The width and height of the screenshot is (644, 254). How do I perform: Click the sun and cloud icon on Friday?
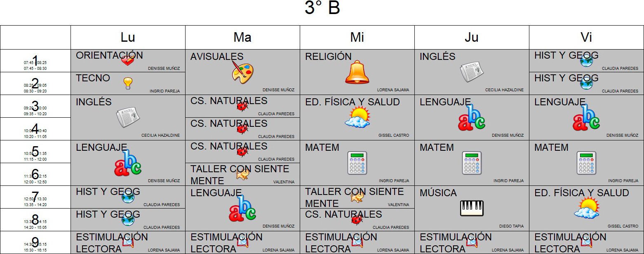coord(586,208)
